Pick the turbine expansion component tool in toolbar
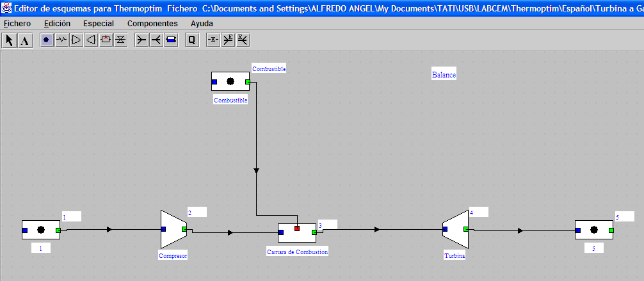 91,40
